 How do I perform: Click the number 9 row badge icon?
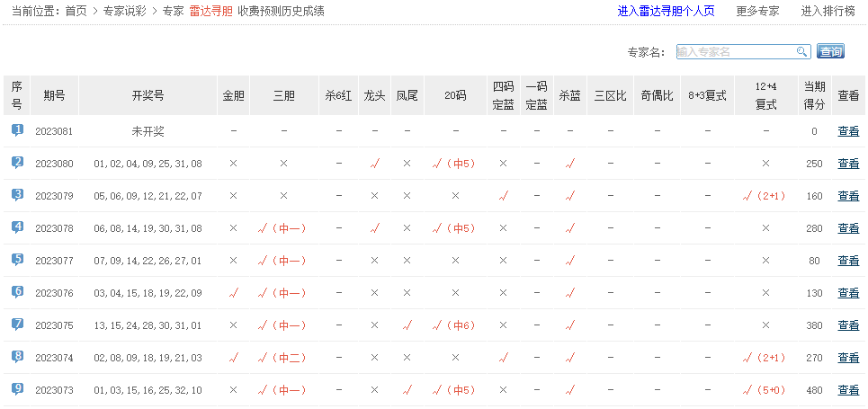pyautogui.click(x=17, y=389)
